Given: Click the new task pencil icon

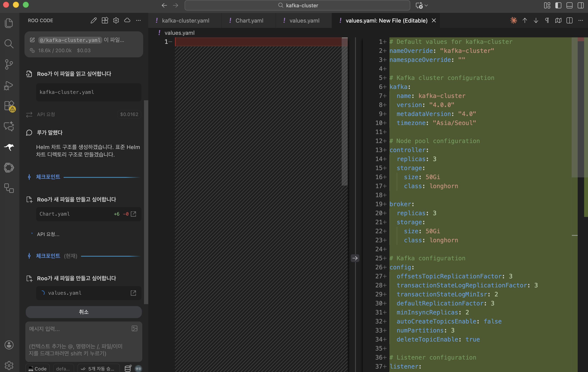Looking at the screenshot, I should [x=93, y=20].
